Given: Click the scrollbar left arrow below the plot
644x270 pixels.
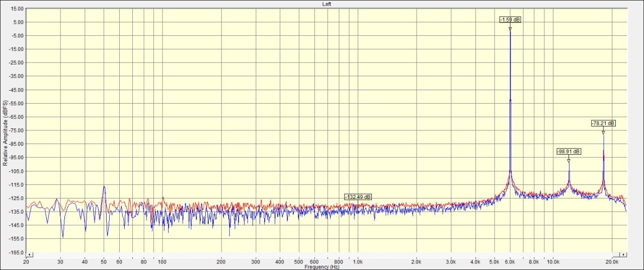Looking at the screenshot, I should coord(30,255).
